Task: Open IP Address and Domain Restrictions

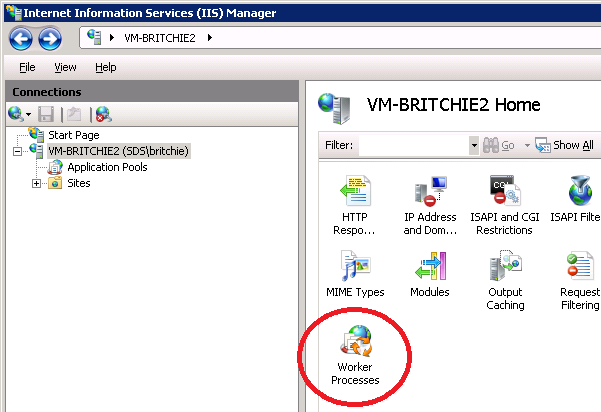Action: [x=430, y=205]
